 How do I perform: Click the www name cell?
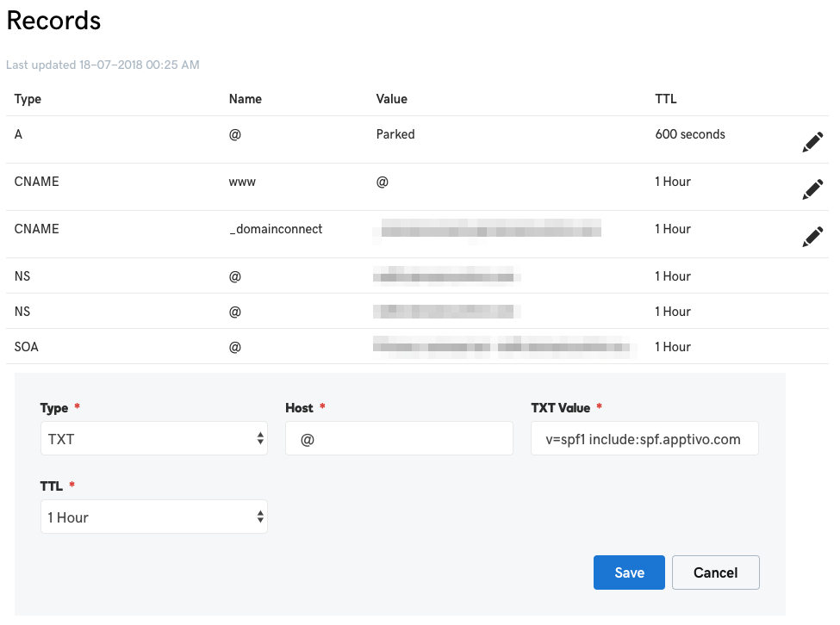(x=242, y=182)
